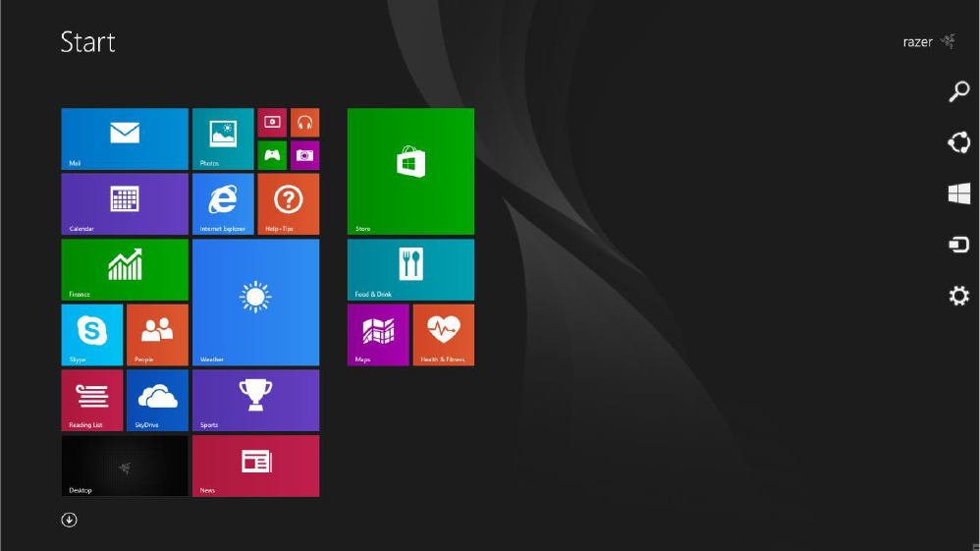The image size is (980, 551).
Task: Open the Reading List tile
Action: point(92,401)
